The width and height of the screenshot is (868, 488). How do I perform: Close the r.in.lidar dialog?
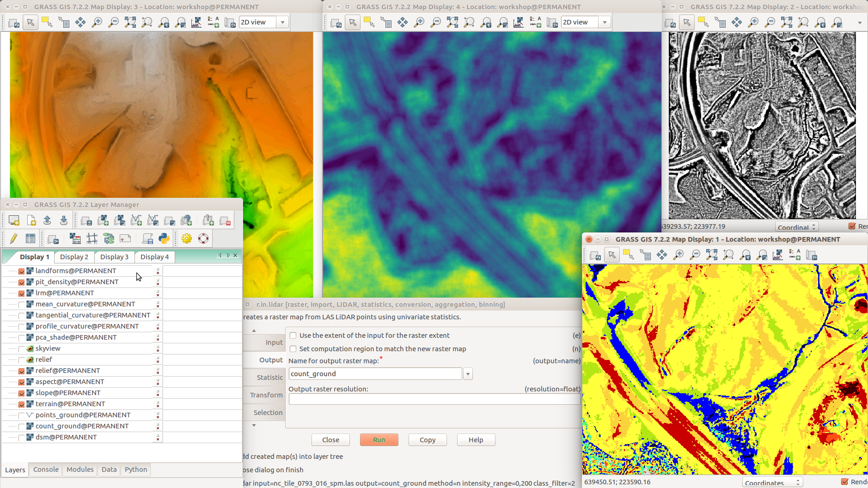point(330,440)
